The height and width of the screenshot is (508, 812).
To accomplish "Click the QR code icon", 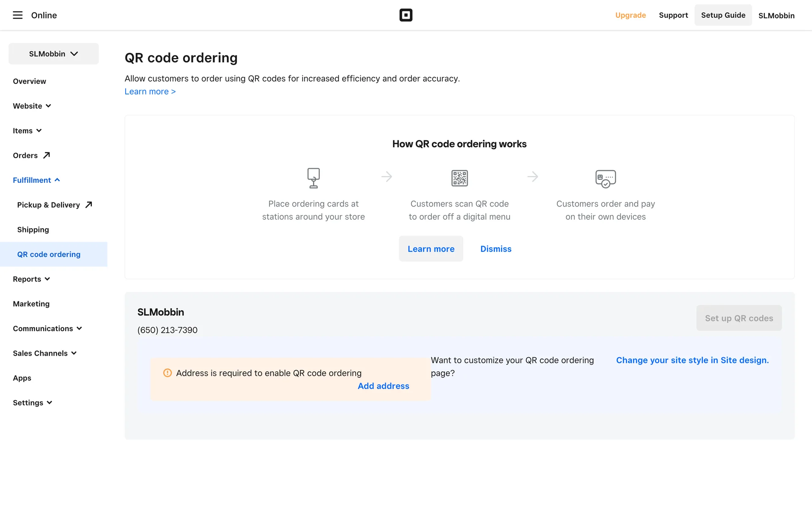I will click(x=459, y=178).
